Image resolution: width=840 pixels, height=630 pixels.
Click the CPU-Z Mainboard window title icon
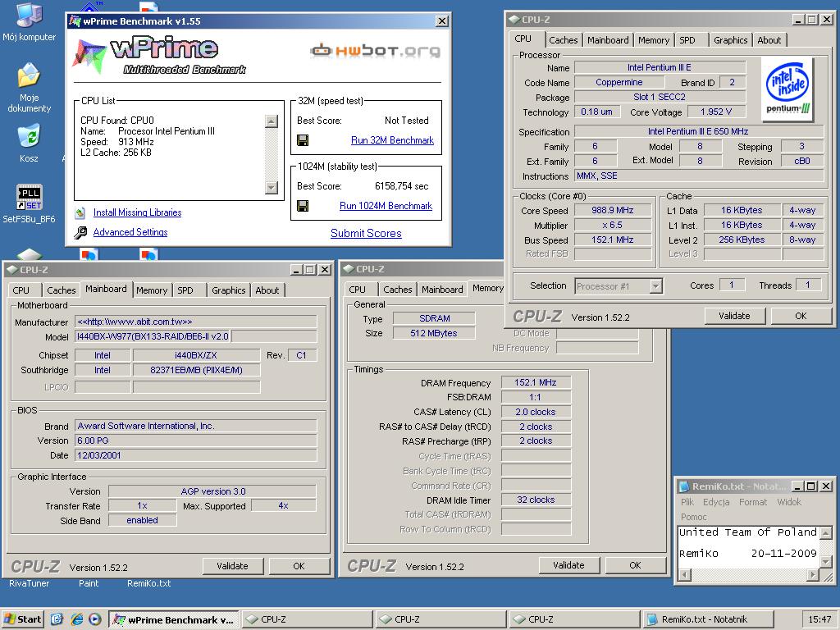click(12, 269)
